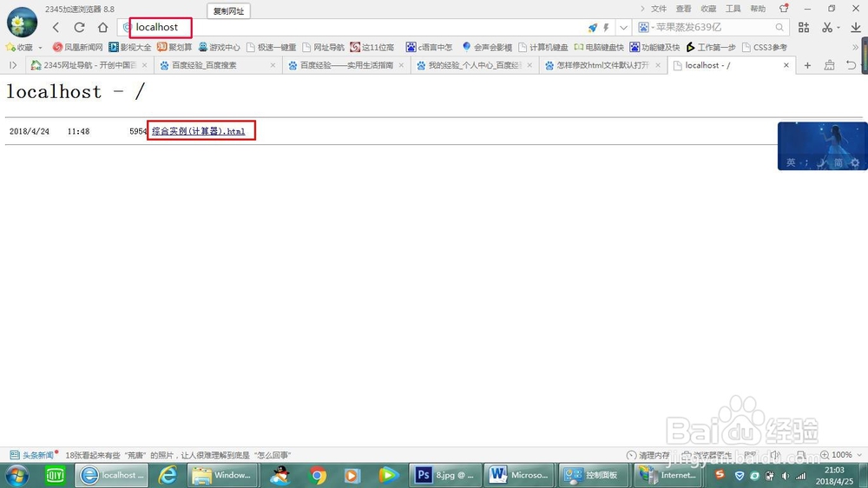Click the magnifier search icon
Viewport: 868px width, 488px height.
tap(779, 27)
